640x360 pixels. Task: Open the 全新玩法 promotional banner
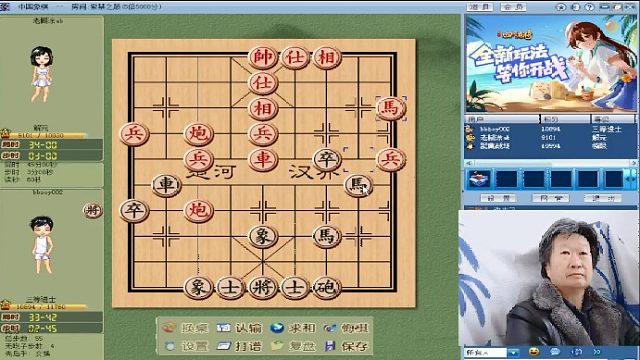point(550,64)
